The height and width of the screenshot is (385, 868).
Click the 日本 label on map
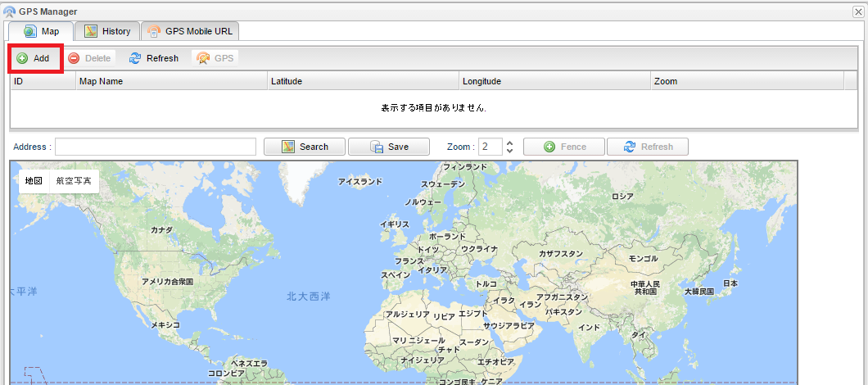(x=730, y=283)
